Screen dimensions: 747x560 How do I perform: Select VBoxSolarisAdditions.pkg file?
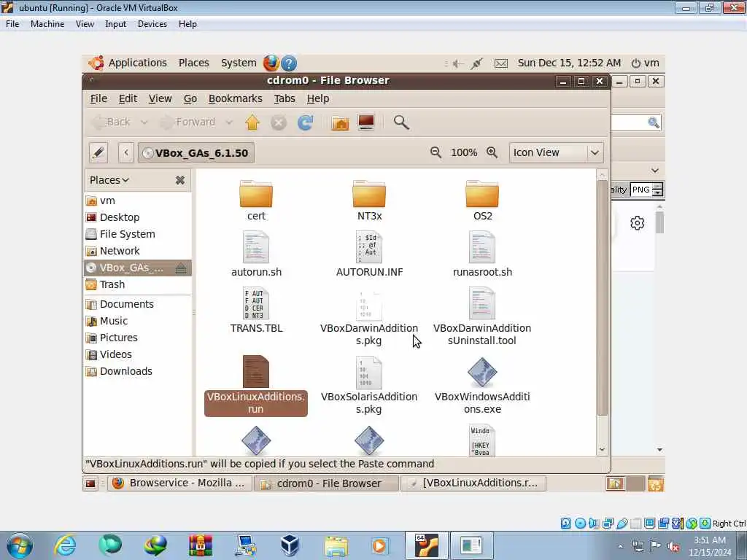coord(369,385)
